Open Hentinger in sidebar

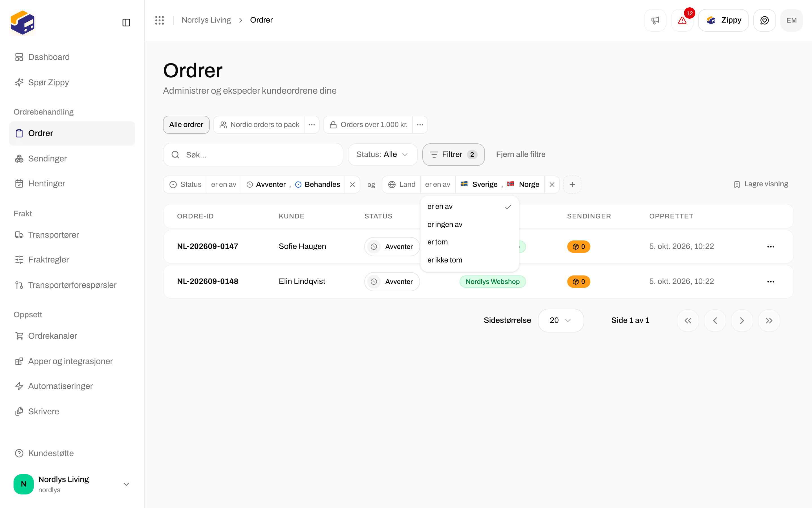pyautogui.click(x=72, y=183)
